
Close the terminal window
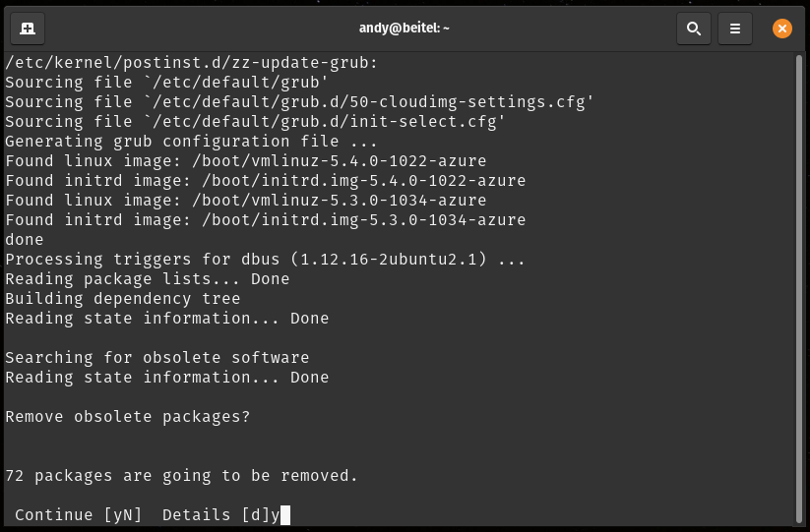click(x=782, y=29)
